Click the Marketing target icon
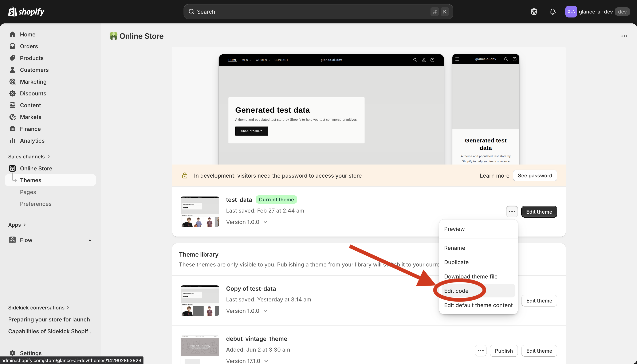The width and height of the screenshot is (637, 364). [x=12, y=82]
